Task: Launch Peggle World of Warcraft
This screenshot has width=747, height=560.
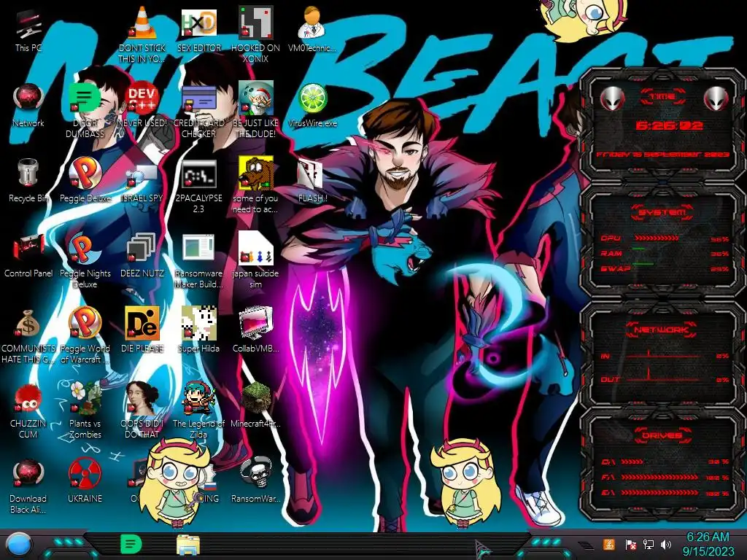Action: [85, 324]
